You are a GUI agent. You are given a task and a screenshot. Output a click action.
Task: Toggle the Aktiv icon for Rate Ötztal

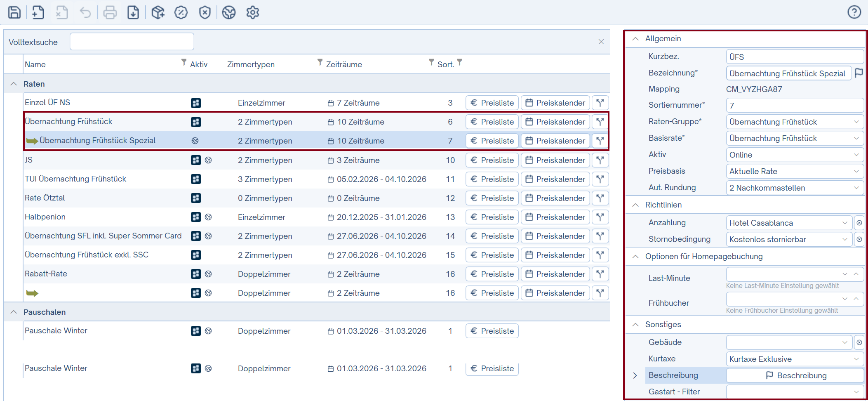[196, 198]
